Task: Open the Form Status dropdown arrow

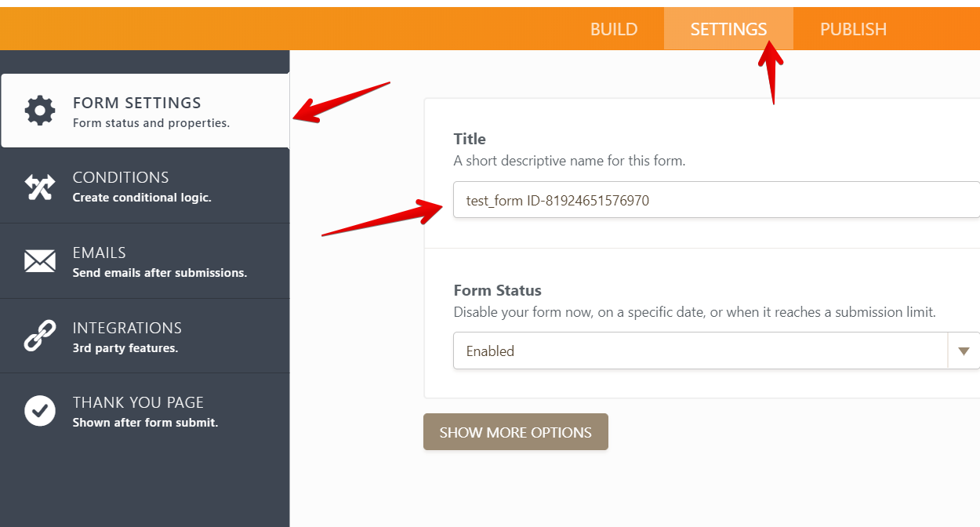Action: point(964,351)
